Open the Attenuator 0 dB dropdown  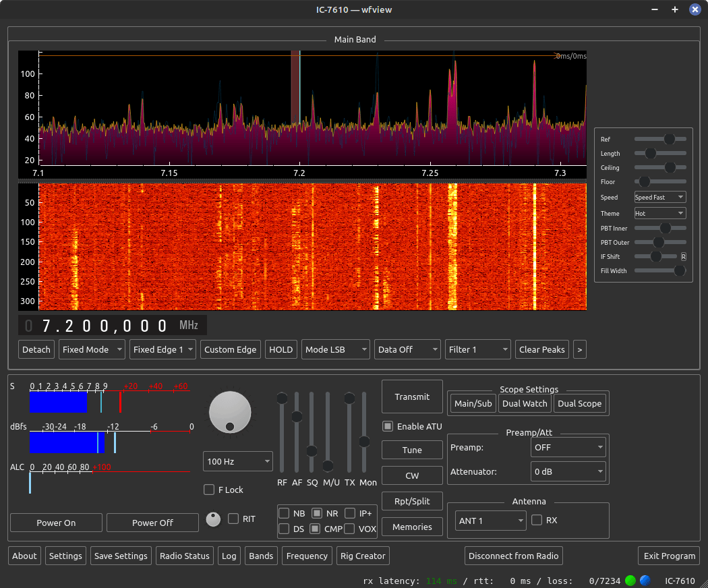[568, 471]
